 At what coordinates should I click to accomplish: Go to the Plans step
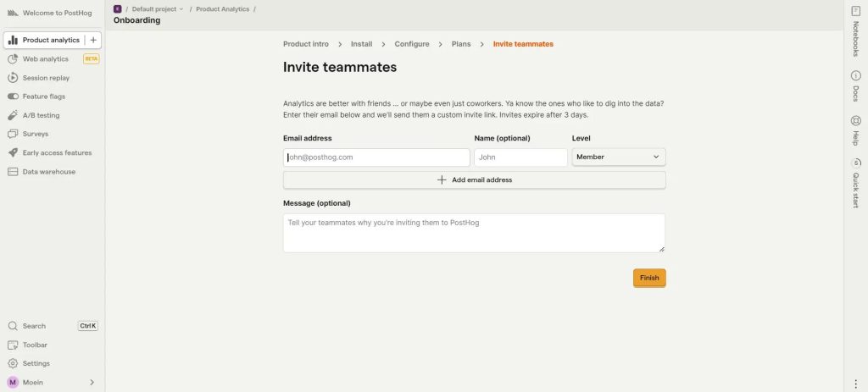coord(461,44)
